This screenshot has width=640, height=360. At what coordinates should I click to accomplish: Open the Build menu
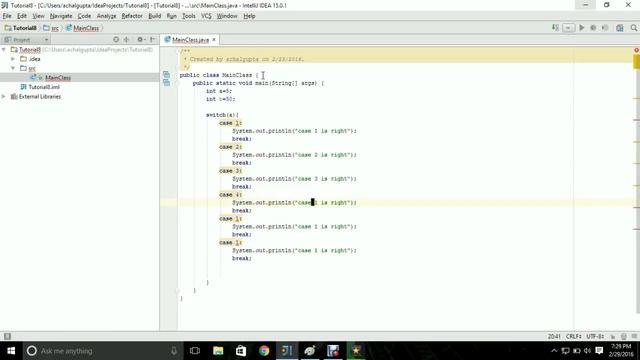point(154,16)
